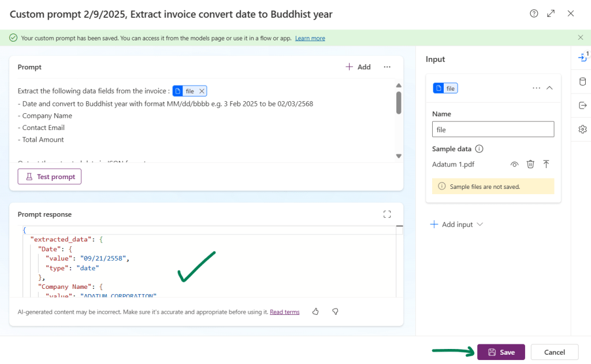Expand the prompt editor to full screen
Screen dimensions: 591x364
pyautogui.click(x=551, y=13)
